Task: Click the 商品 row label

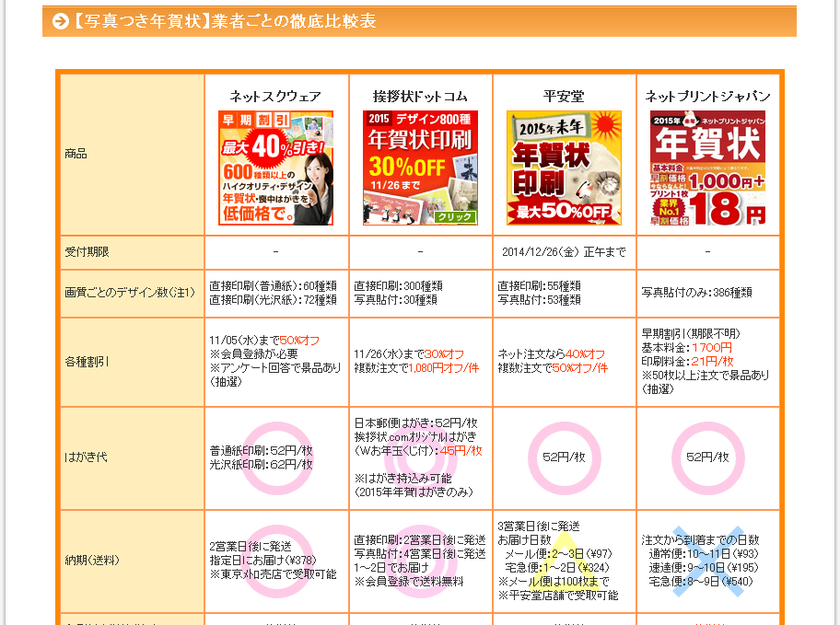Action: point(76,154)
